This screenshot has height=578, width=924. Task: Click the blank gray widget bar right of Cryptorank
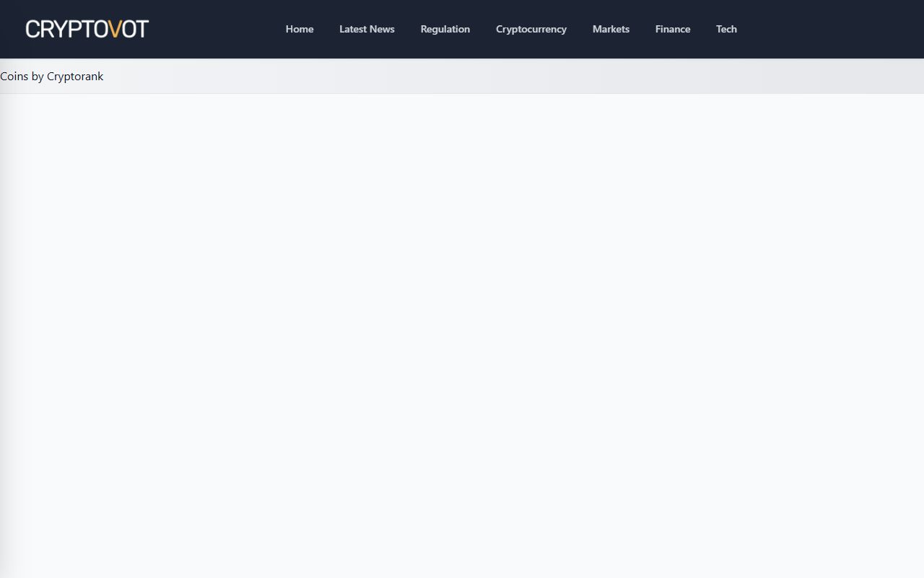[x=505, y=77]
